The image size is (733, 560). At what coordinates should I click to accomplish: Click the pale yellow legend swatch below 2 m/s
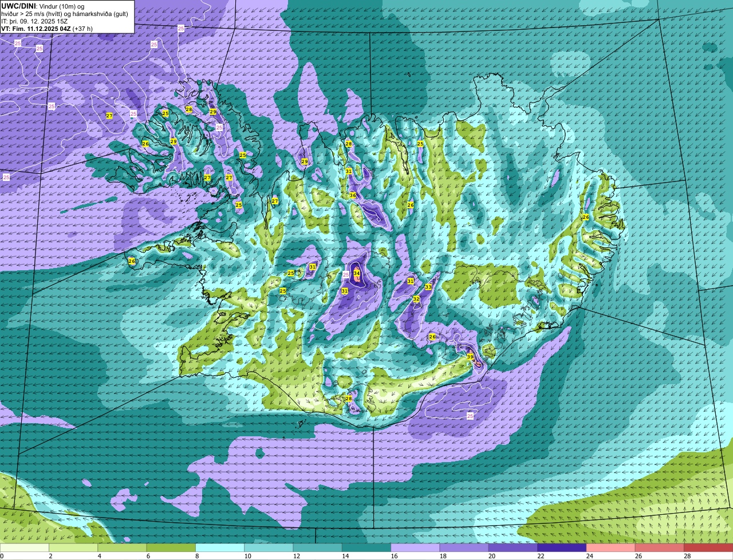coord(25,547)
